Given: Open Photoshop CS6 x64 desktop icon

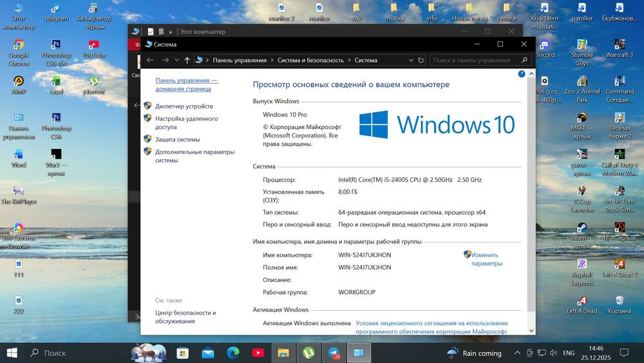Looking at the screenshot, I should click(x=56, y=53).
